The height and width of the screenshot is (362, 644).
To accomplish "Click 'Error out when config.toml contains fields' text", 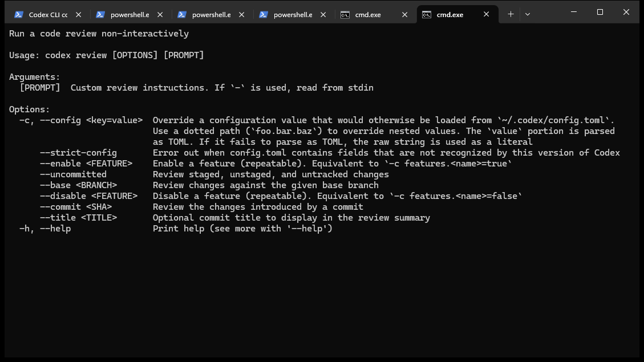I will point(386,153).
